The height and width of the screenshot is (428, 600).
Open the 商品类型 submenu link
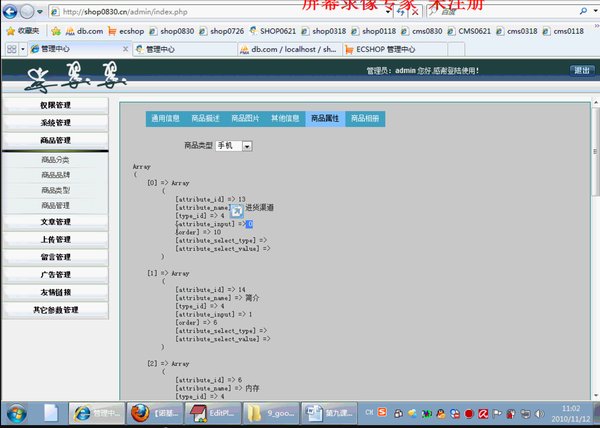point(55,190)
